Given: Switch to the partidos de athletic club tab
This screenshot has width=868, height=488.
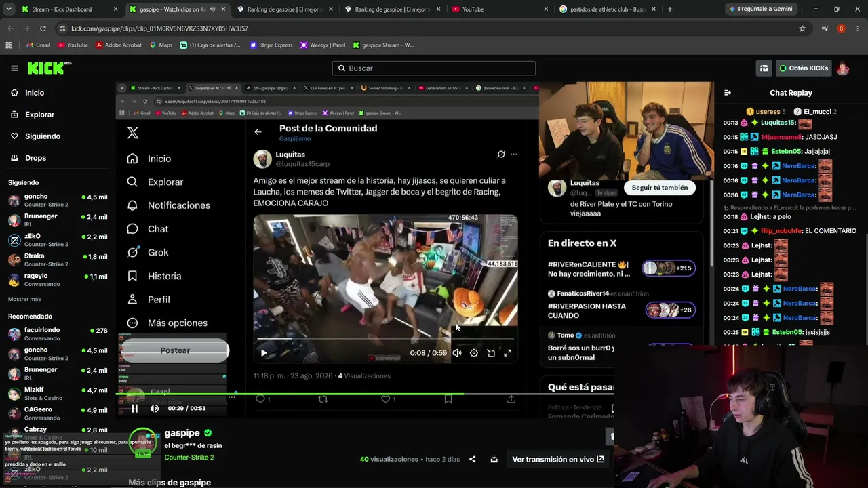Looking at the screenshot, I should (x=608, y=9).
